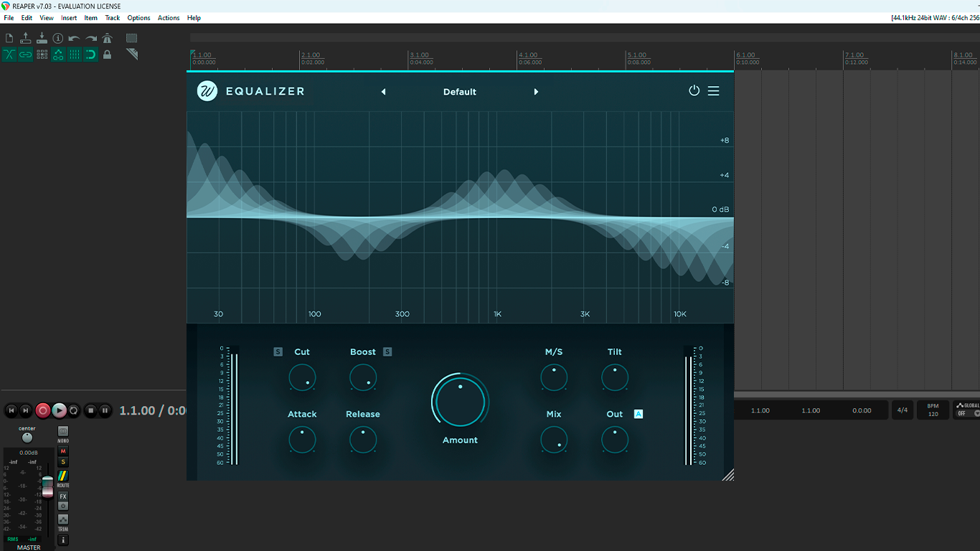Go to previous Equalizer preset
The height and width of the screenshot is (551, 980).
[x=383, y=92]
